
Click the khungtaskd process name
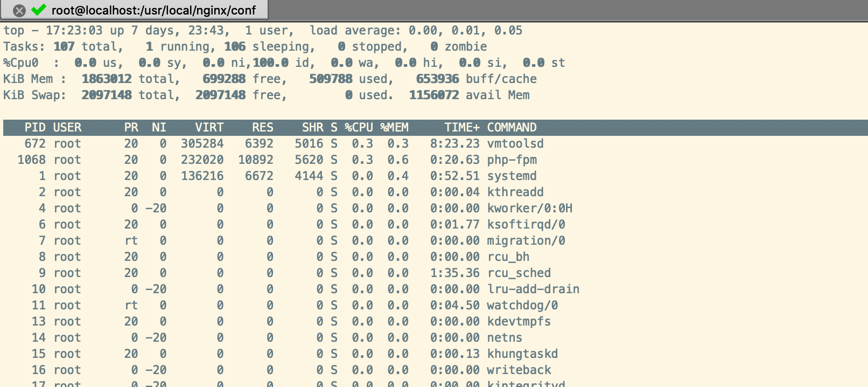tap(522, 354)
